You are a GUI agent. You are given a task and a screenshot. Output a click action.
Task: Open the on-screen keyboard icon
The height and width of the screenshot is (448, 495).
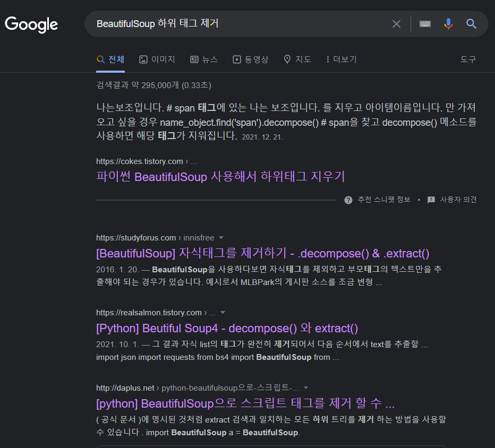point(425,24)
